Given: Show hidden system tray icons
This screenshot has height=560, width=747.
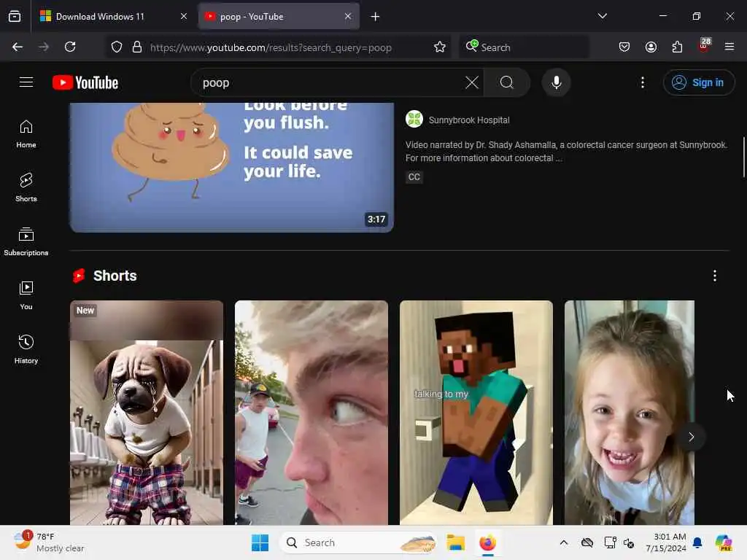Looking at the screenshot, I should coord(564,542).
